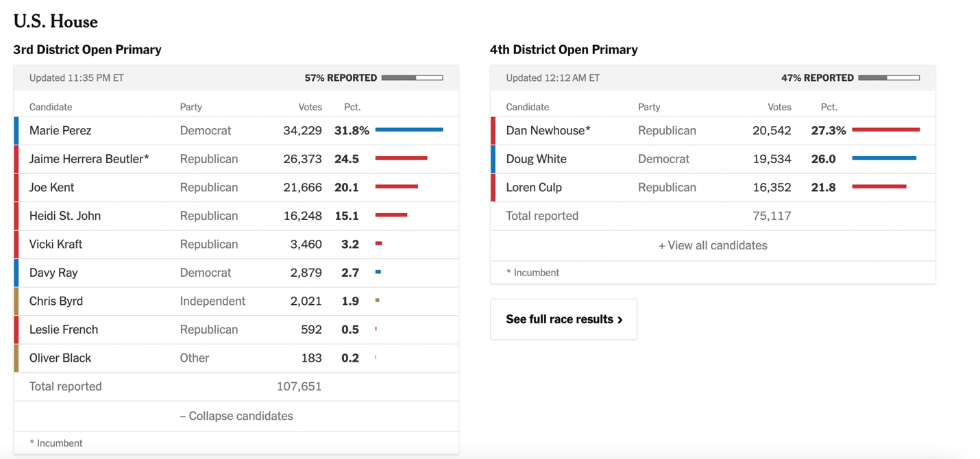Click Davy Ray's small blue vote bar
This screenshot has width=980, height=459.
[x=378, y=272]
